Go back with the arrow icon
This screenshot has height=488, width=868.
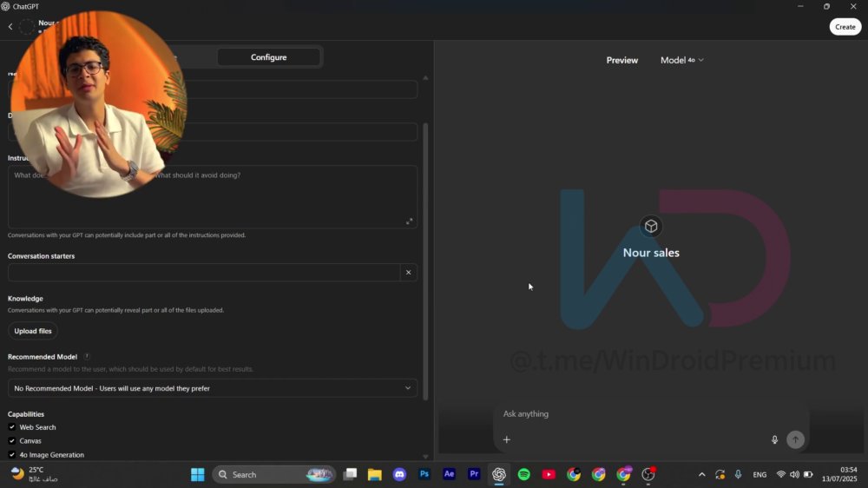[10, 26]
